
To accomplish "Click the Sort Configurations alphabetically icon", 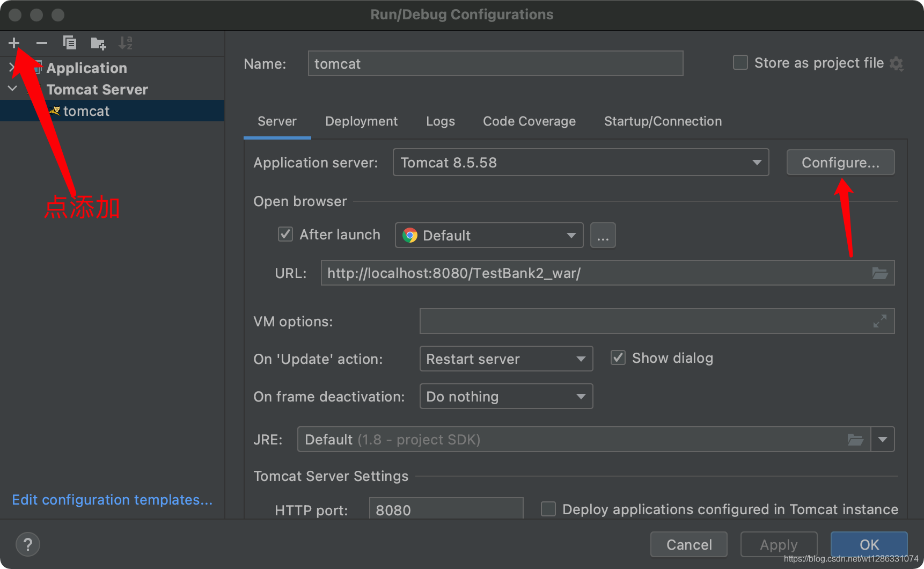I will click(126, 43).
